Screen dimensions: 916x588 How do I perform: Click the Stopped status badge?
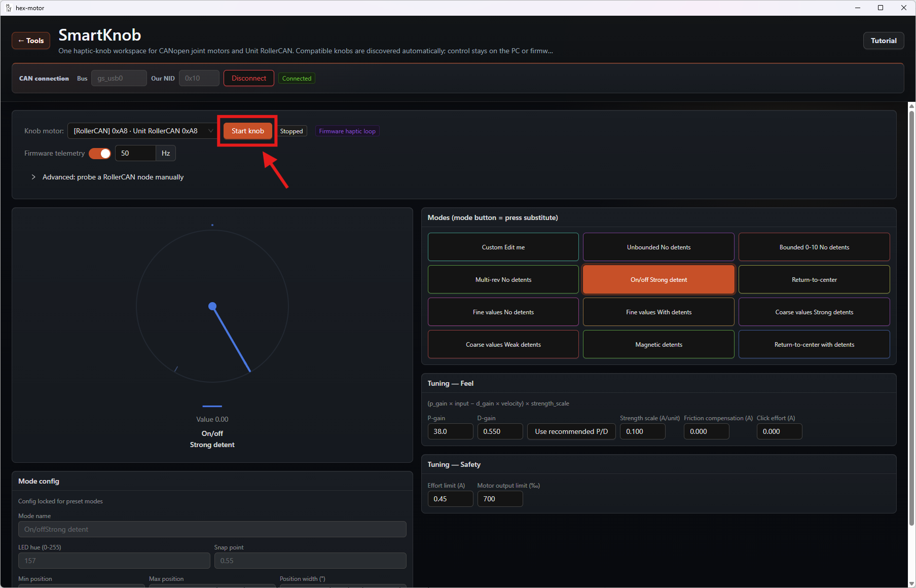(x=291, y=131)
